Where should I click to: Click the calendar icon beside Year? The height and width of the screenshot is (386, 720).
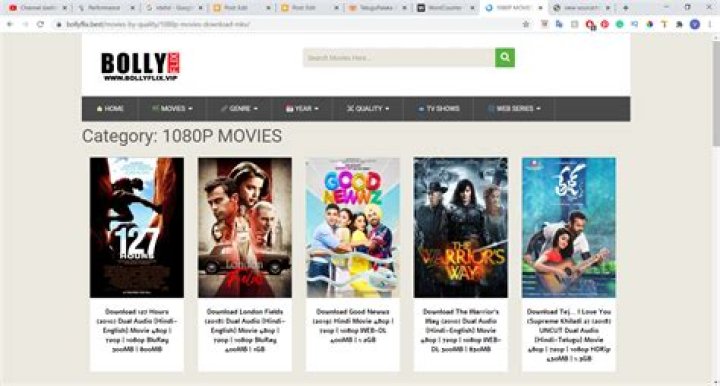click(289, 109)
